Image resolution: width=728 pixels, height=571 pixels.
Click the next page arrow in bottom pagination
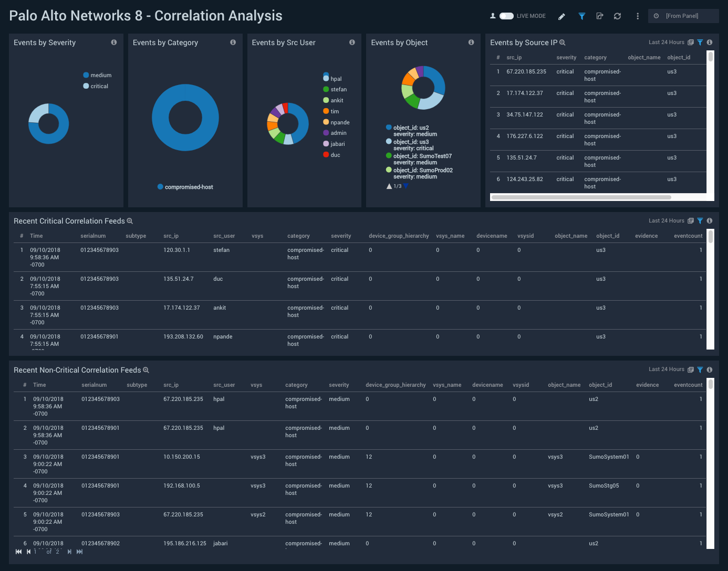[x=69, y=552]
